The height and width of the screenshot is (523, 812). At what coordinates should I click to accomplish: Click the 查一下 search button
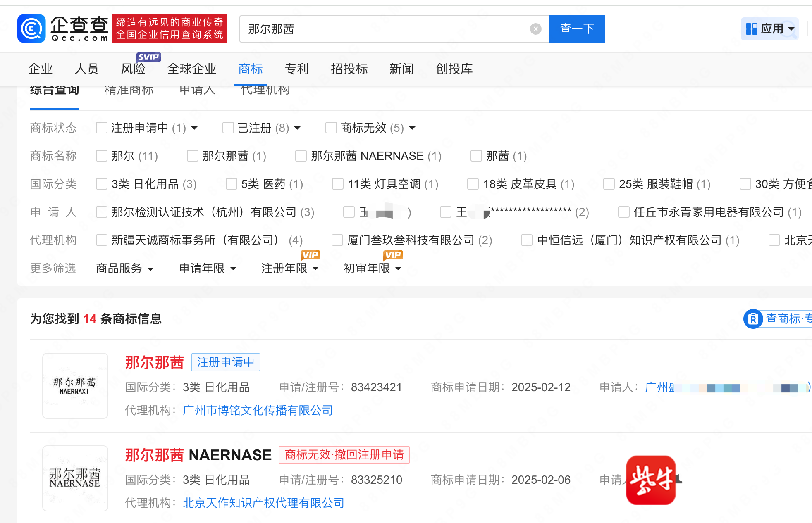pyautogui.click(x=577, y=29)
